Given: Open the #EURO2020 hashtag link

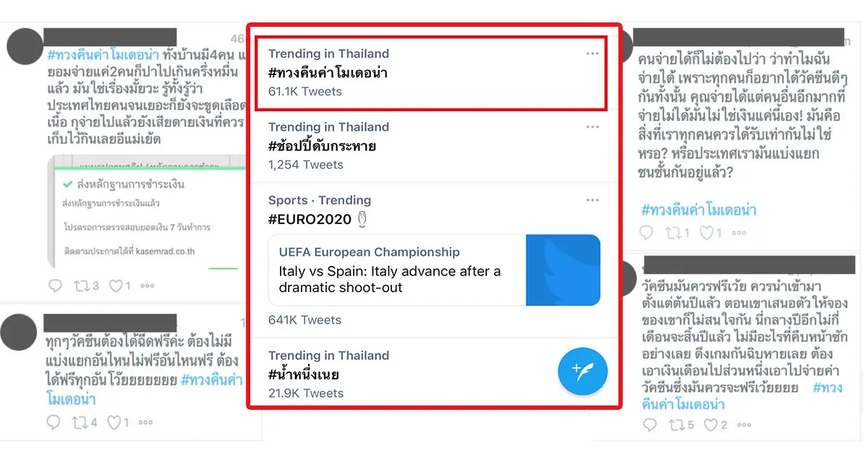Looking at the screenshot, I should [x=310, y=219].
